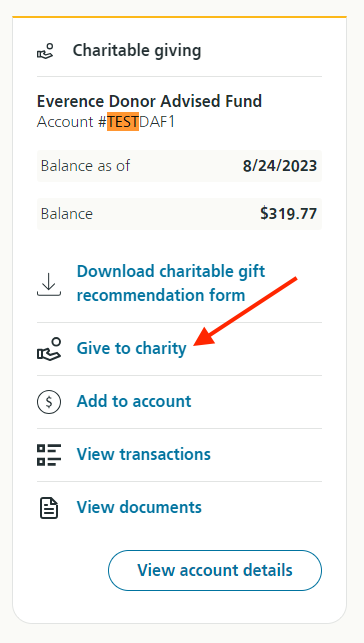Click the Balance row label
Viewport: 364px width, 643px height.
[66, 214]
